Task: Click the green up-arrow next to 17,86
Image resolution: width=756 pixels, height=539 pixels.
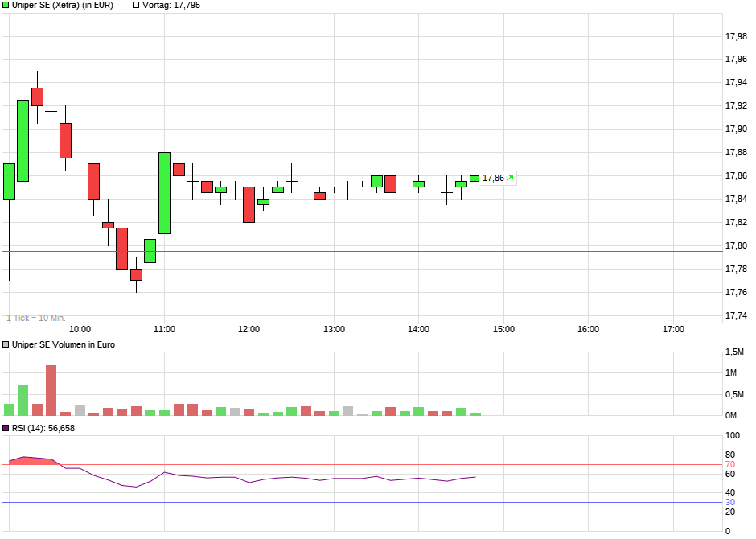Action: point(510,178)
